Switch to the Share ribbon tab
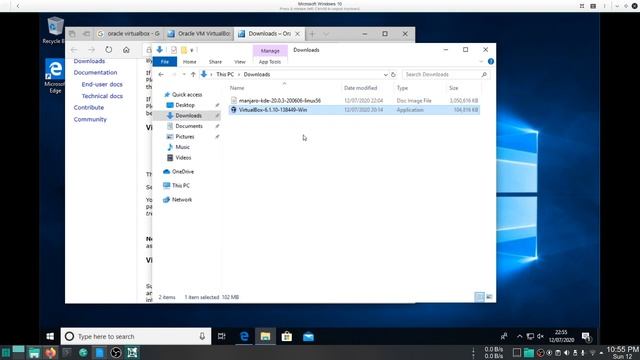Viewport: 640px width, 360px height. click(215, 62)
